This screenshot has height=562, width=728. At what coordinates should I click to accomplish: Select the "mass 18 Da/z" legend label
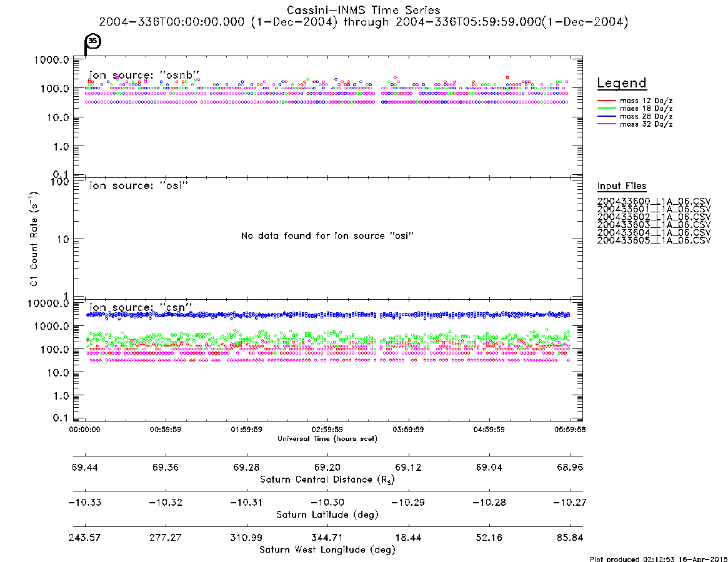(646, 109)
